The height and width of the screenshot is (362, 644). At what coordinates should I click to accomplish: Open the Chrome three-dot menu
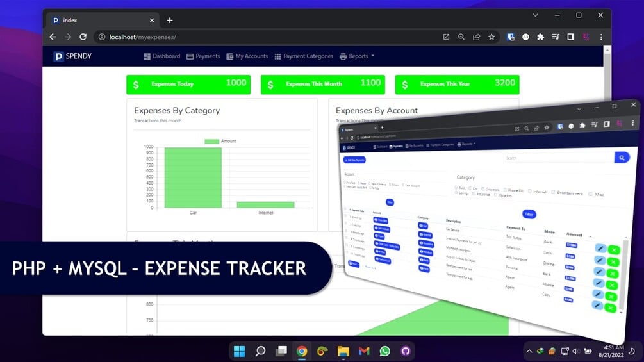tap(601, 37)
